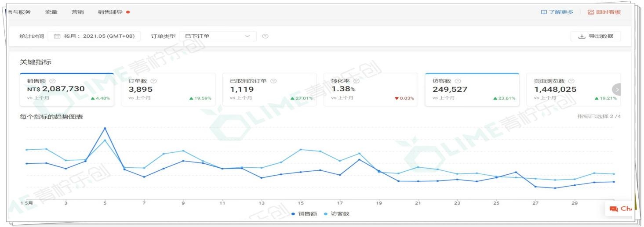The width and height of the screenshot is (644, 227).
Task: Click the 导出数据 export button
Action: tap(596, 36)
